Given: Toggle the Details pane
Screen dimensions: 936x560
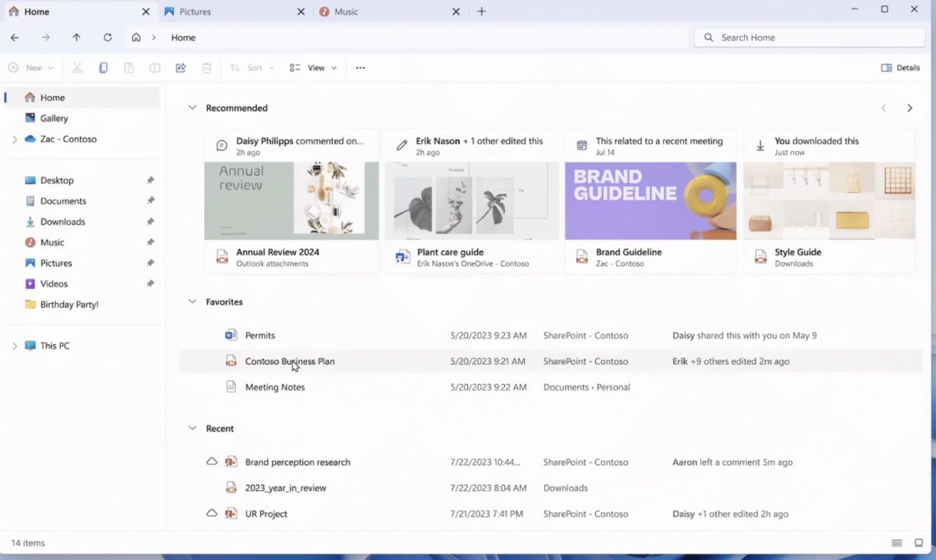Looking at the screenshot, I should coord(900,67).
